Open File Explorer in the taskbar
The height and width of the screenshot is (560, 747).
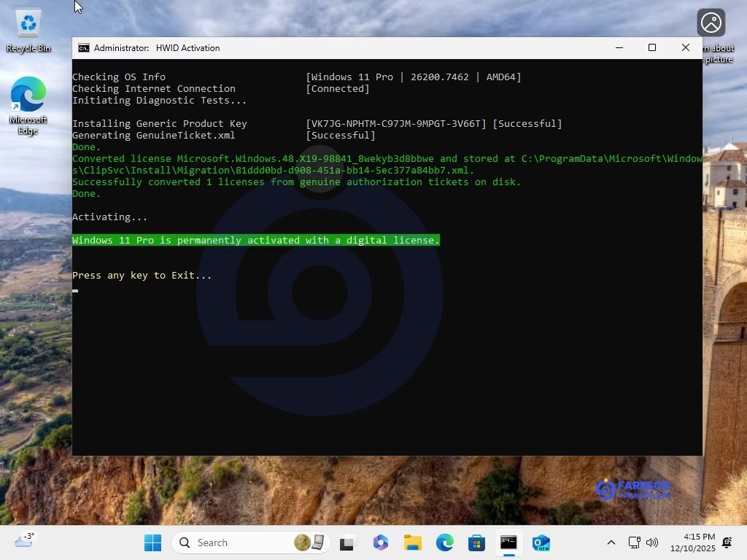click(413, 542)
